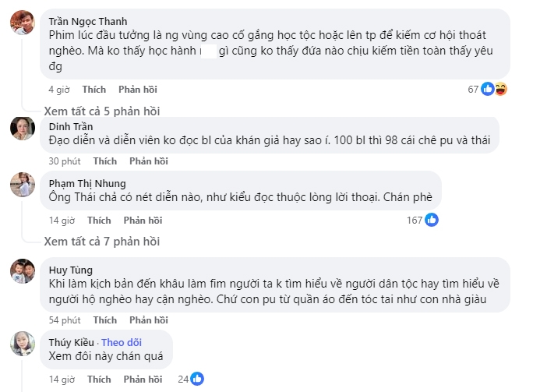Click the haha reaction emoji on first comment

[501, 89]
